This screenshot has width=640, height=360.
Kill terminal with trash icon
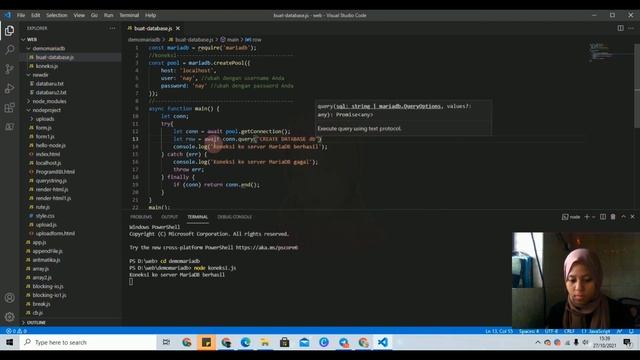[613, 217]
